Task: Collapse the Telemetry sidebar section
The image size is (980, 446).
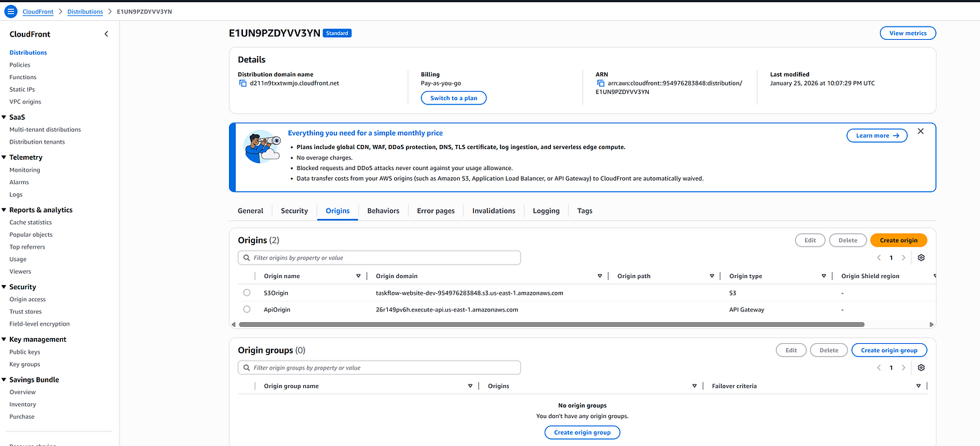Action: pos(4,158)
